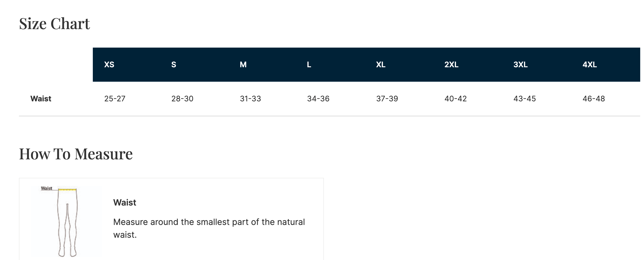Select the 2XL column header
Screen dimensions: 644x260
(451, 64)
